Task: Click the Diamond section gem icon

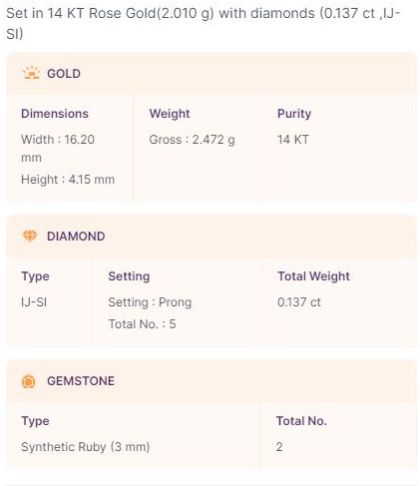Action: click(x=30, y=236)
